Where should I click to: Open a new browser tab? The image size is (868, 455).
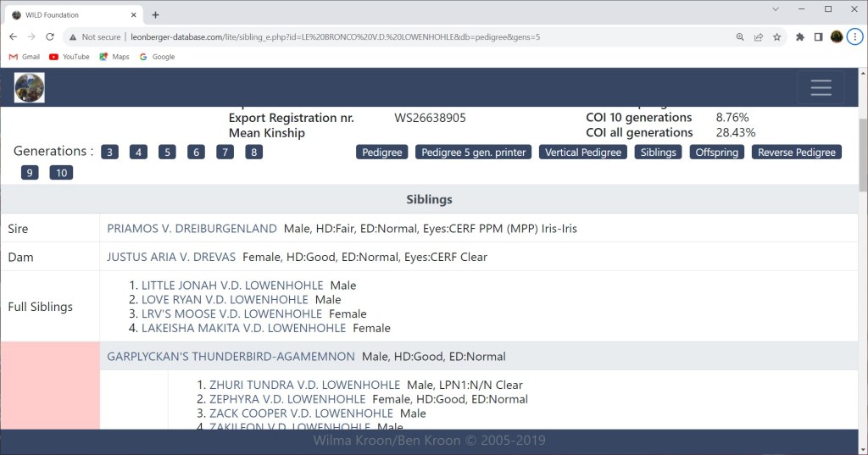click(156, 14)
